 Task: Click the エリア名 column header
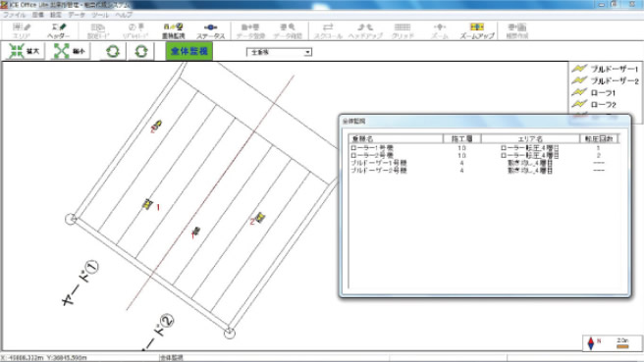coord(530,138)
